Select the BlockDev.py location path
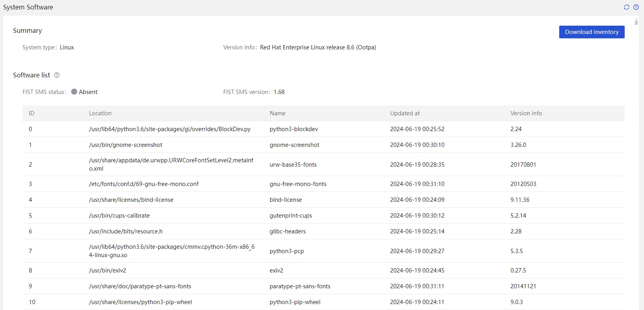644x310 pixels. (x=170, y=129)
